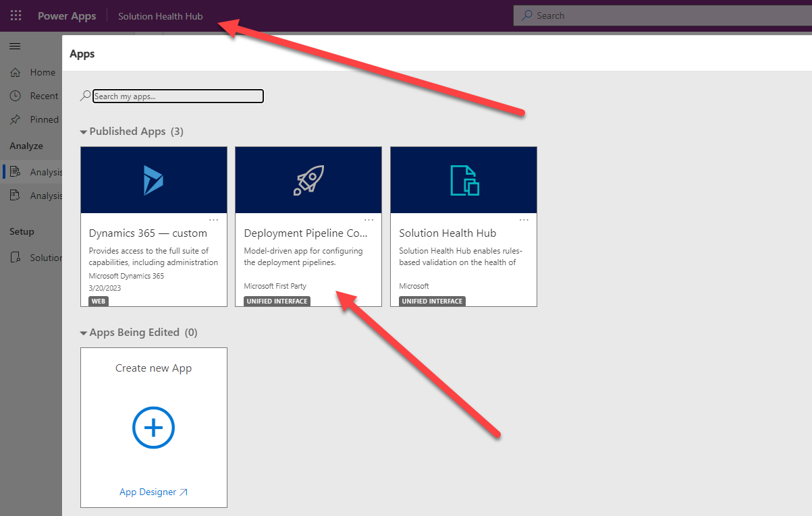Click the magnifier icon beside Search my apps
The height and width of the screenshot is (516, 812).
(x=85, y=96)
